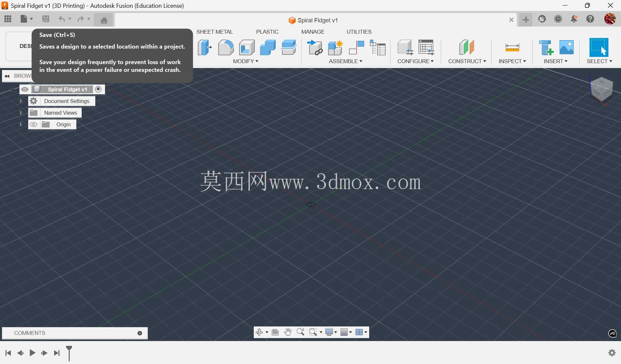The height and width of the screenshot is (364, 621).
Task: Open the Job Status clock icon
Action: (x=558, y=19)
